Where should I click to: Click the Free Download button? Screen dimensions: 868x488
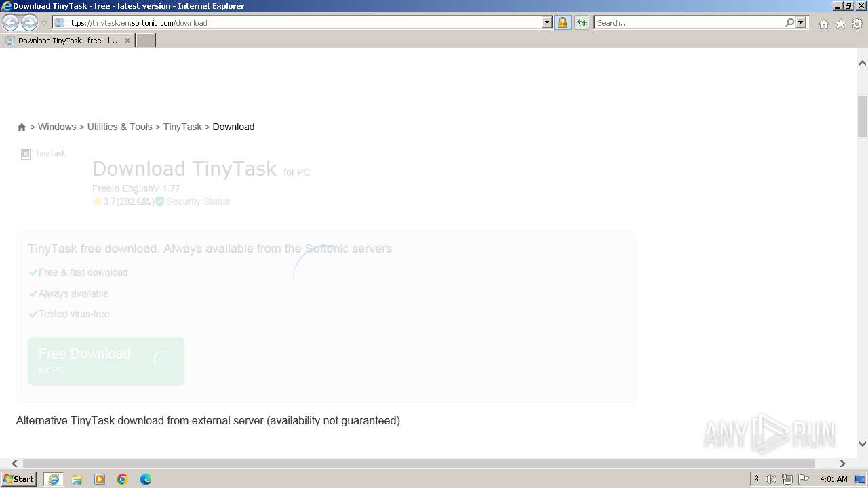[106, 361]
